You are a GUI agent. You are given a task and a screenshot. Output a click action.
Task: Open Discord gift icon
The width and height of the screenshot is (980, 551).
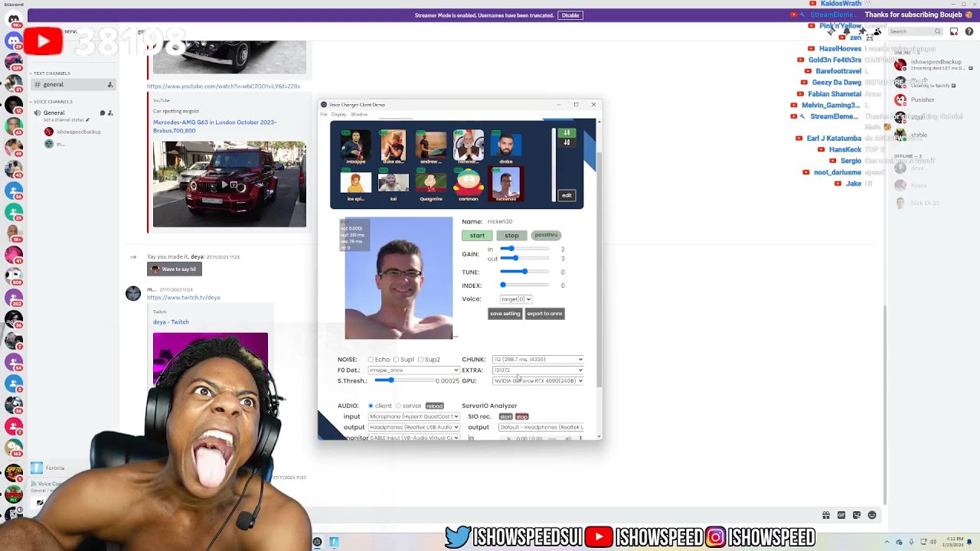tap(826, 515)
